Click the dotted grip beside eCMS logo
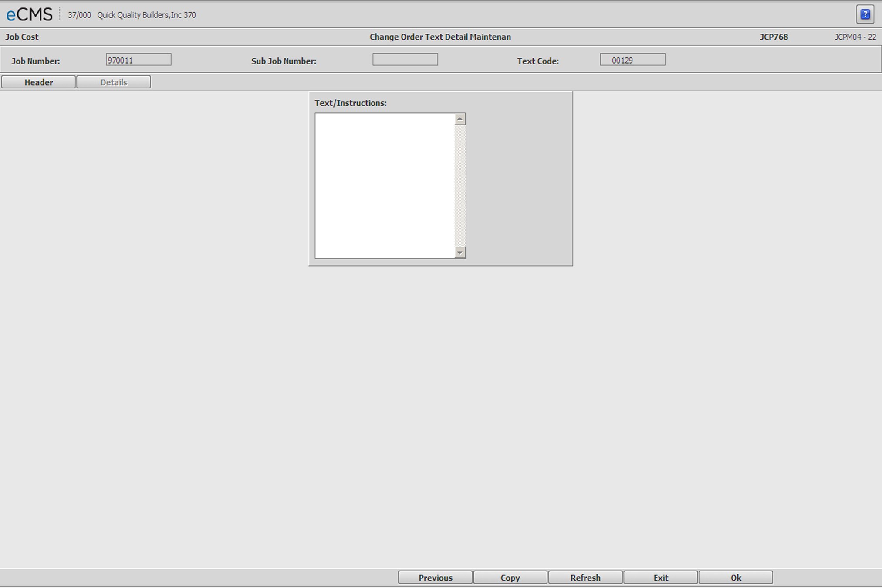The height and width of the screenshot is (588, 882). (x=60, y=14)
